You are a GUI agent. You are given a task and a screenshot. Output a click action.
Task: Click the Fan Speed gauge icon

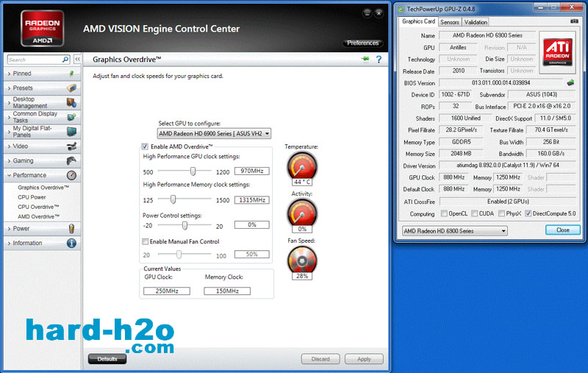click(x=302, y=260)
